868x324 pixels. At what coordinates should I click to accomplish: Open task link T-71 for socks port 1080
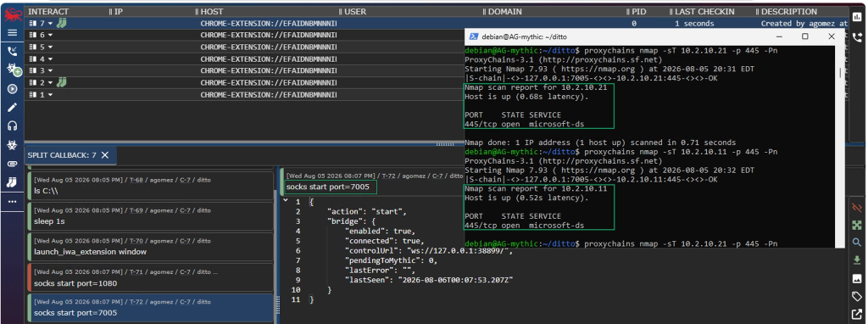tap(136, 272)
